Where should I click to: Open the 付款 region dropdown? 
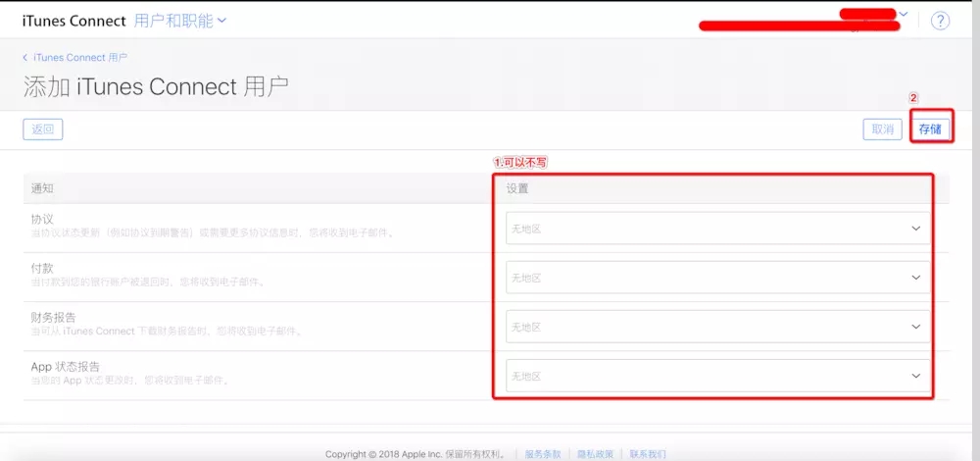(717, 278)
